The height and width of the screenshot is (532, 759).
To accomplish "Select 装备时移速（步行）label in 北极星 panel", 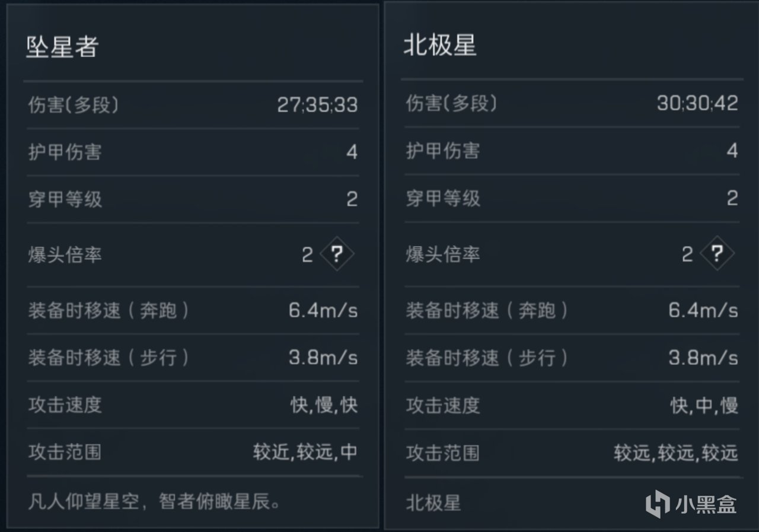I will pos(486,358).
